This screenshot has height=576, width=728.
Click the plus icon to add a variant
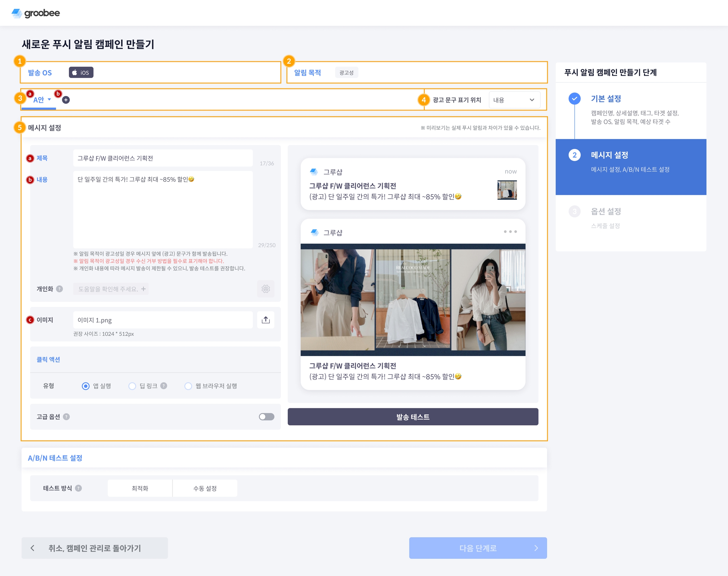click(x=66, y=100)
